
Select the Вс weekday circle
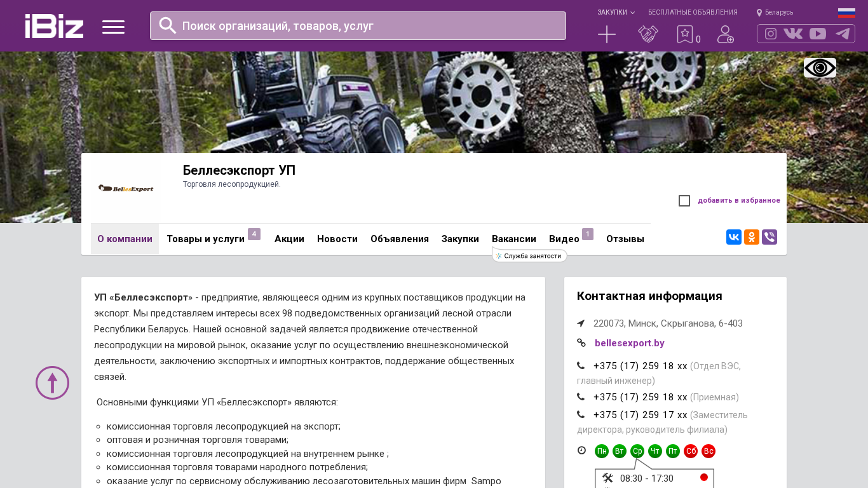click(x=709, y=451)
